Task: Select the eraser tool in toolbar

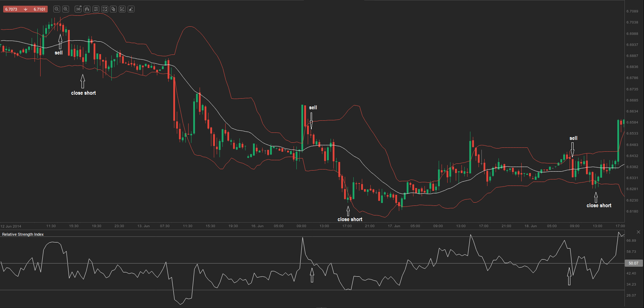Action: coord(131,9)
